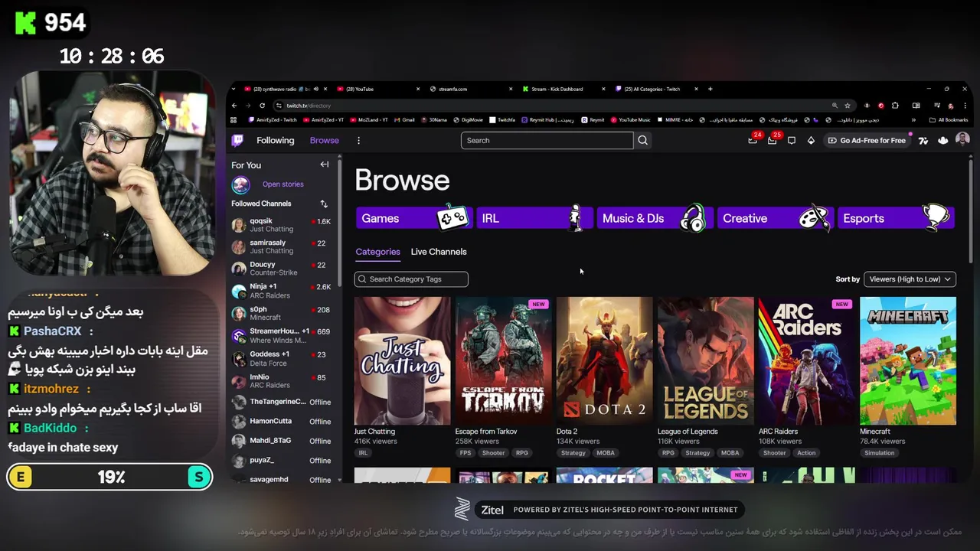Screen dimensions: 980x551
Task: Close the Kick Dashboard tab
Action: click(603, 89)
